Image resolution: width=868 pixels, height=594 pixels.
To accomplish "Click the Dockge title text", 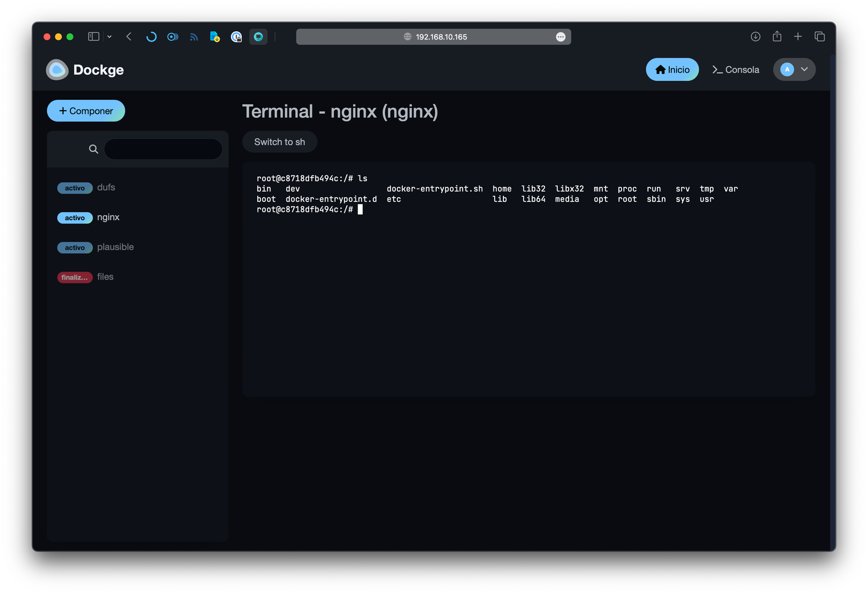I will tap(99, 70).
